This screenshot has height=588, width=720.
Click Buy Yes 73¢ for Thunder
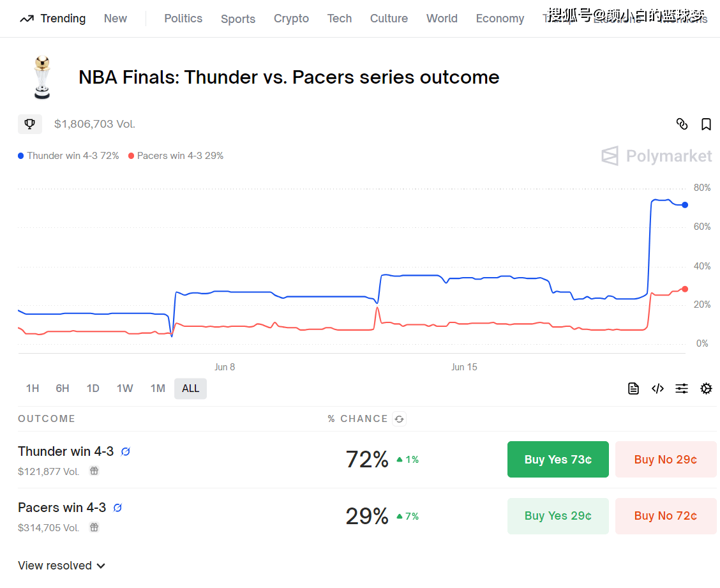558,460
